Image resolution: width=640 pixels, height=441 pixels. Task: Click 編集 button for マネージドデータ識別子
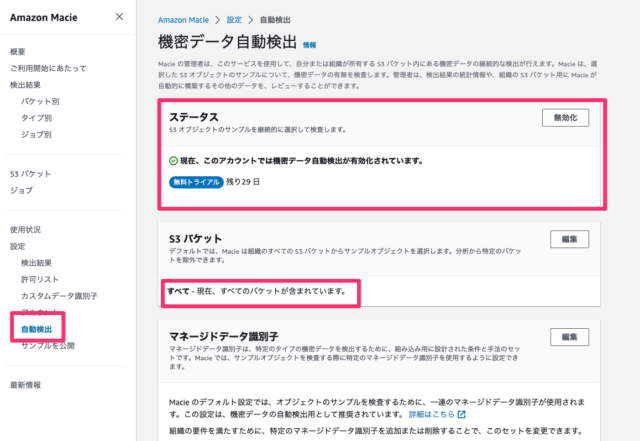(569, 337)
